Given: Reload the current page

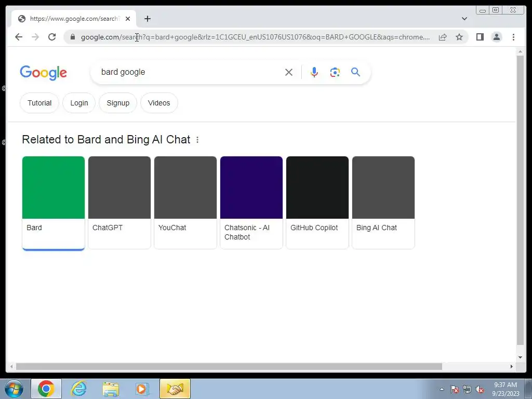Looking at the screenshot, I should (52, 37).
